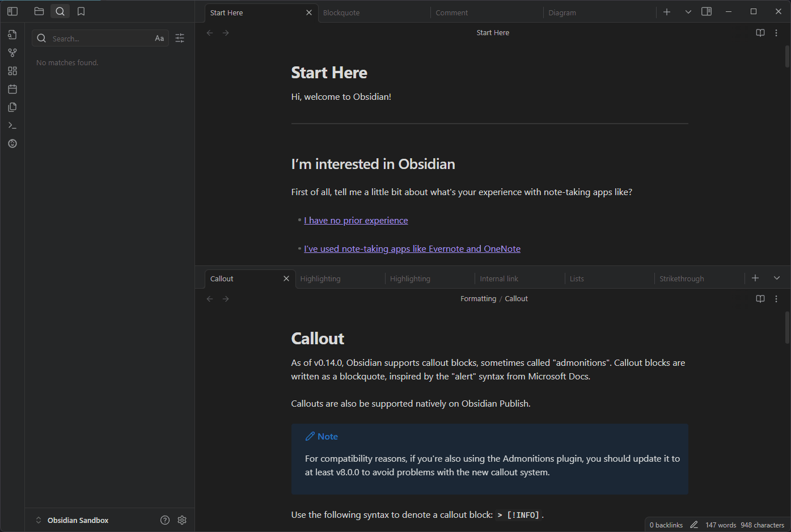
Task: Open the Evernote and OneNote link
Action: click(412, 249)
